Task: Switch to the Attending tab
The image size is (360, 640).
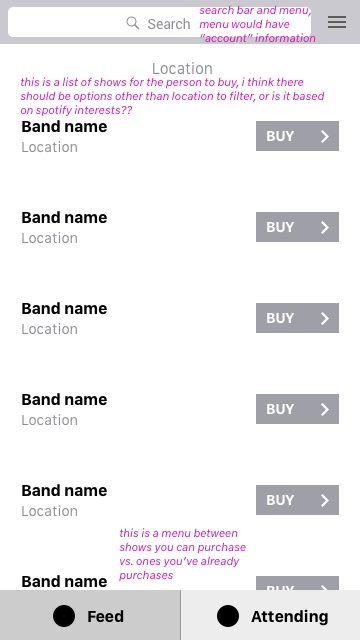Action: click(x=271, y=615)
